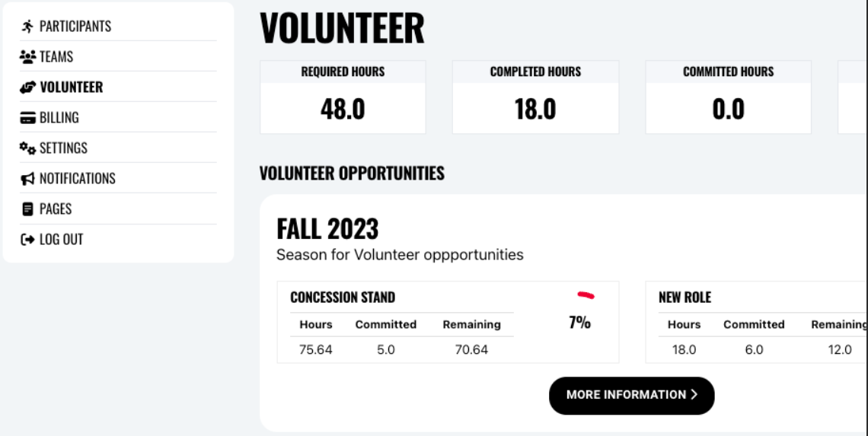
Task: Click the Pages document icon
Action: pyautogui.click(x=27, y=208)
